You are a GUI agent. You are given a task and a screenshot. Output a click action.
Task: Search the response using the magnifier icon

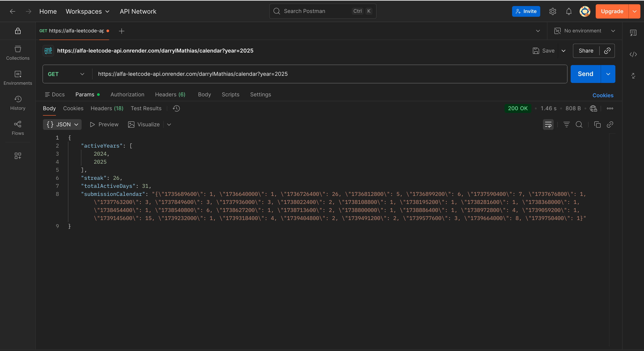click(579, 125)
